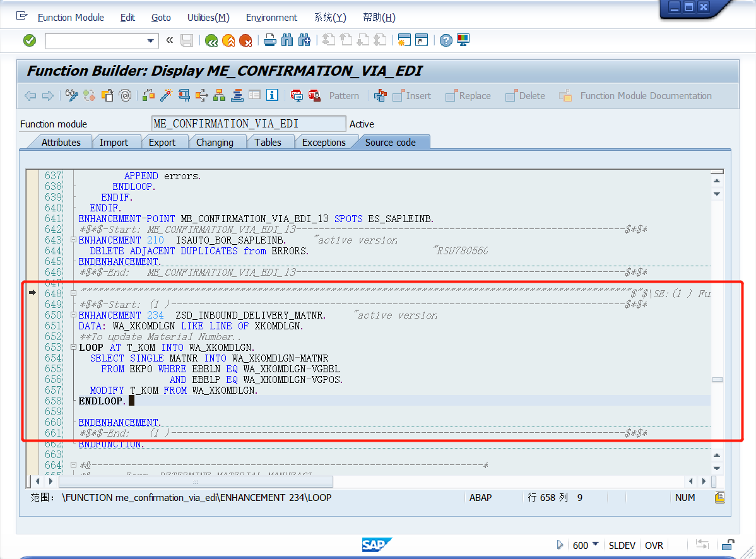Click the red Cancel icon
The width and height of the screenshot is (756, 559).
pyautogui.click(x=246, y=40)
